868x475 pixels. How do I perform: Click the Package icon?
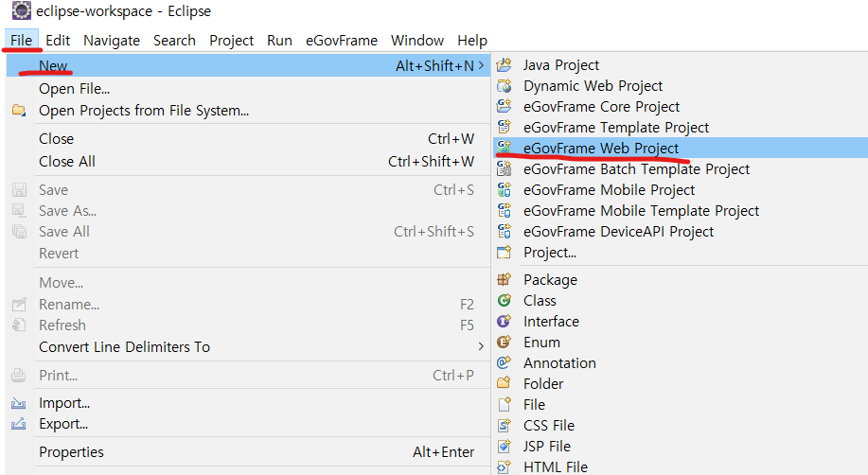(x=504, y=279)
